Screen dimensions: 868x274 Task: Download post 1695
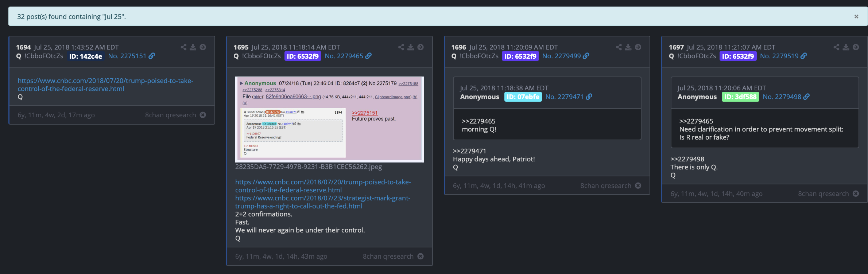411,47
